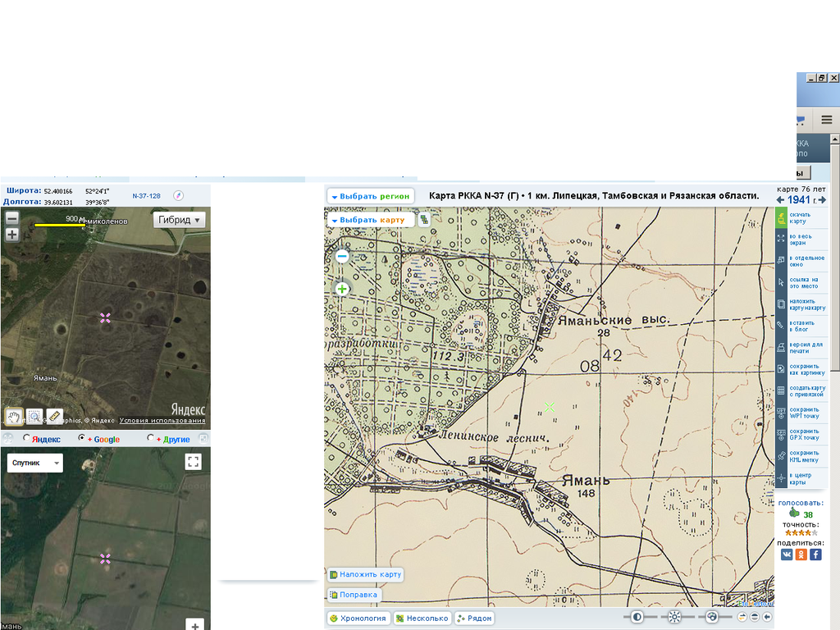Image resolution: width=840 pixels, height=630 pixels.
Task: Select the hand pan tool on Yandex map
Action: coord(14,416)
